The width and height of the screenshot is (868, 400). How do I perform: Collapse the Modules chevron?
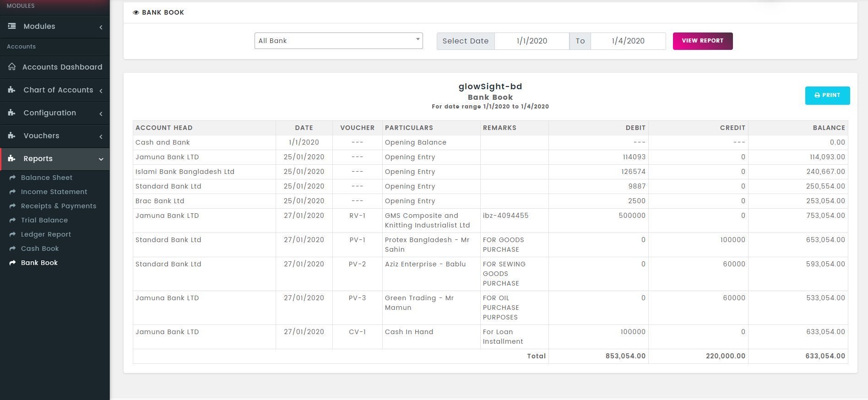[x=101, y=27]
